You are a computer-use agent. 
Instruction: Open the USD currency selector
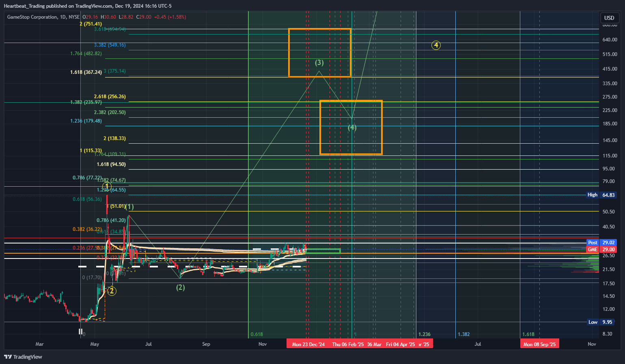(609, 18)
